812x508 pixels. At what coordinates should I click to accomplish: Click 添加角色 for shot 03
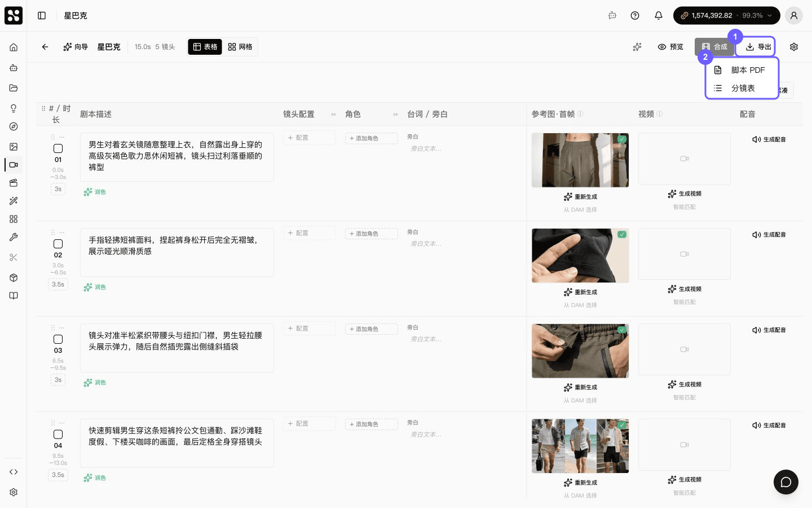pyautogui.click(x=372, y=329)
